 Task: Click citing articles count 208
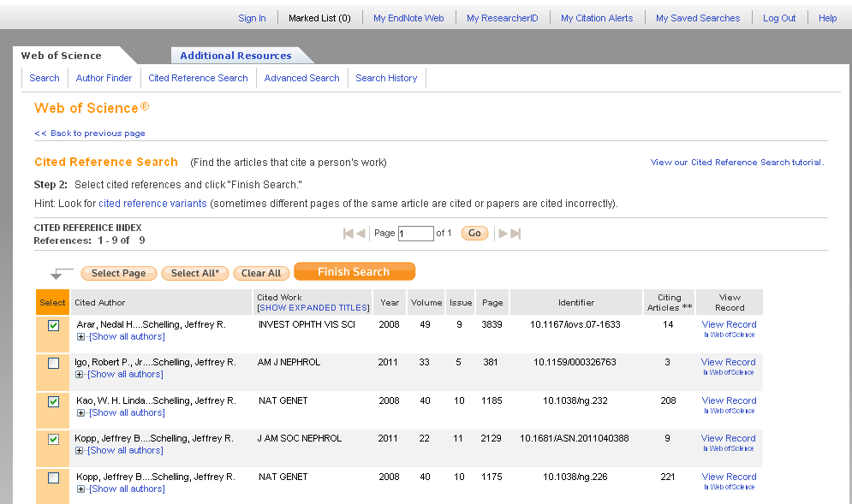click(669, 400)
